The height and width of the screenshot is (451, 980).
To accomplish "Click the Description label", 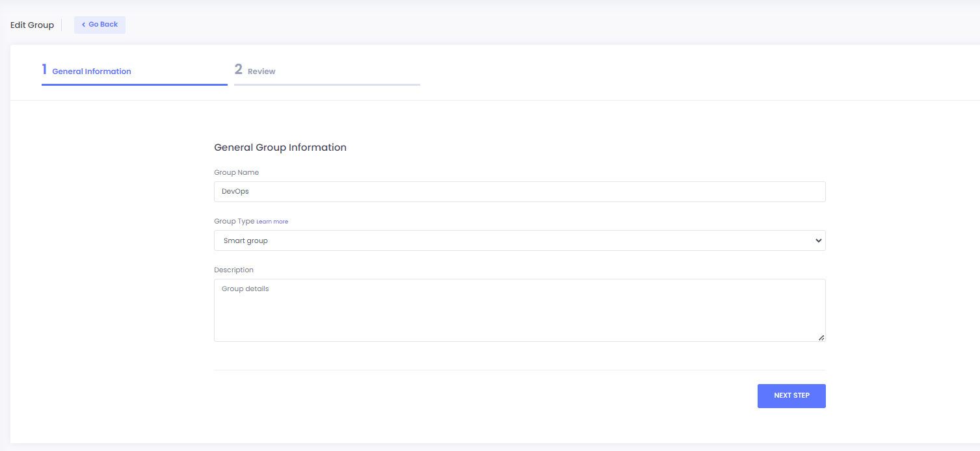I will click(x=233, y=270).
